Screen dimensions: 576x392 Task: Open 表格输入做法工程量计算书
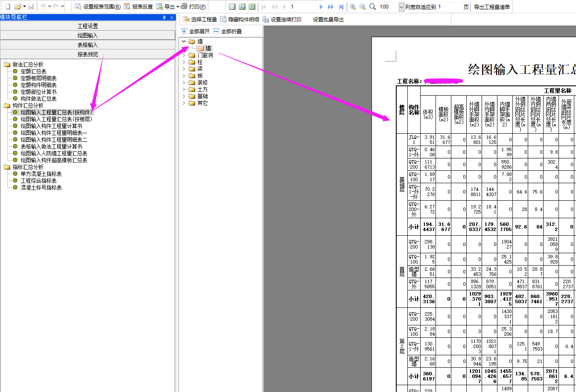pyautogui.click(x=51, y=146)
